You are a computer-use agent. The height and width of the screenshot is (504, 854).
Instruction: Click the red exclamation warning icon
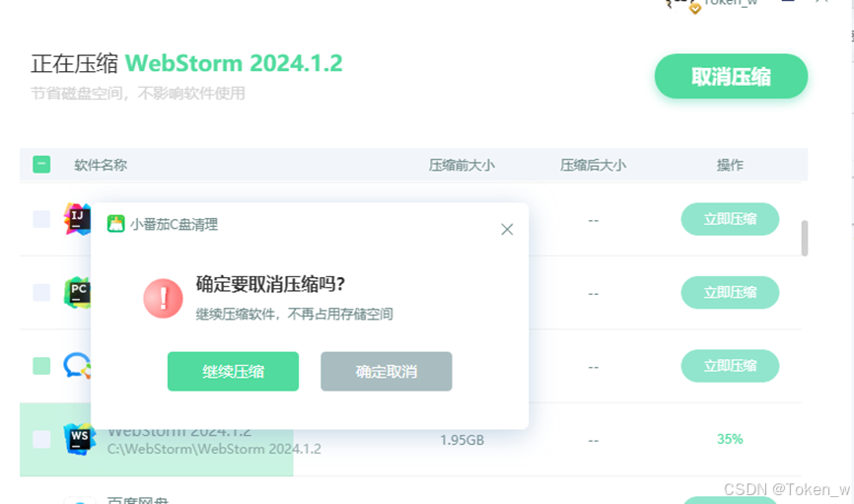163,299
